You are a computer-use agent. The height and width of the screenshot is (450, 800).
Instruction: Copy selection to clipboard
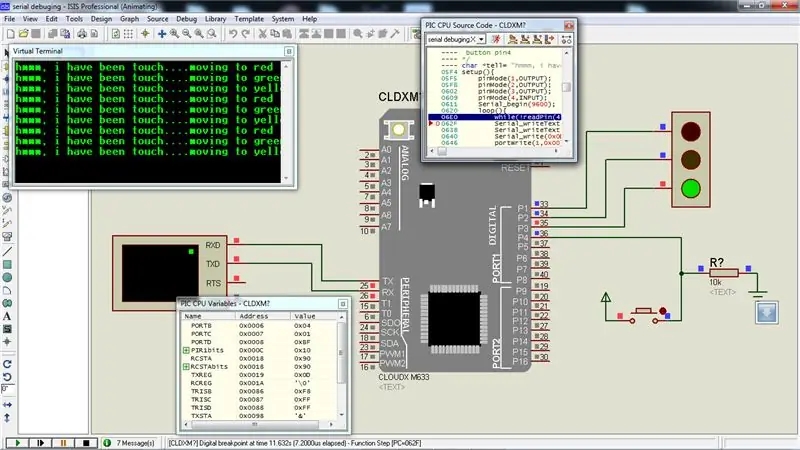click(274, 34)
